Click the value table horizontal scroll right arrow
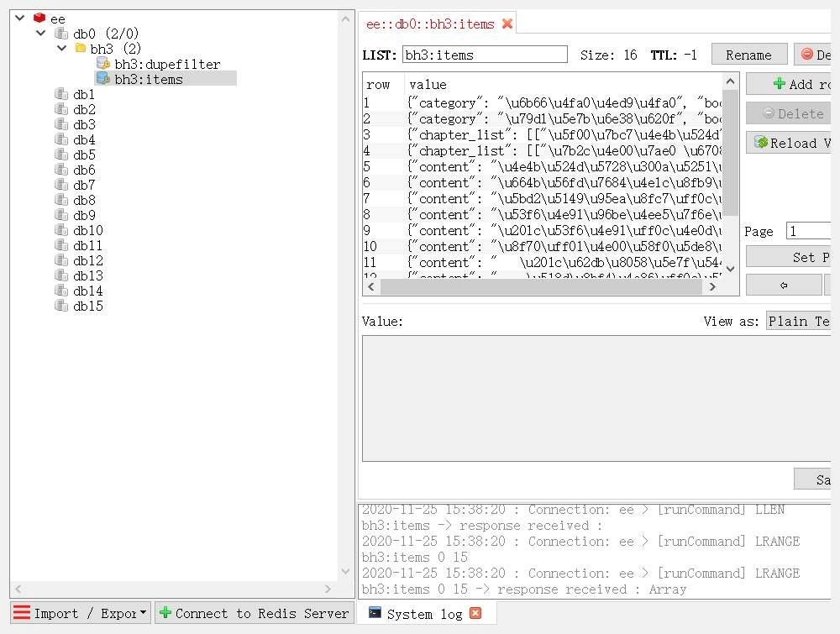This screenshot has width=840, height=634. [712, 286]
